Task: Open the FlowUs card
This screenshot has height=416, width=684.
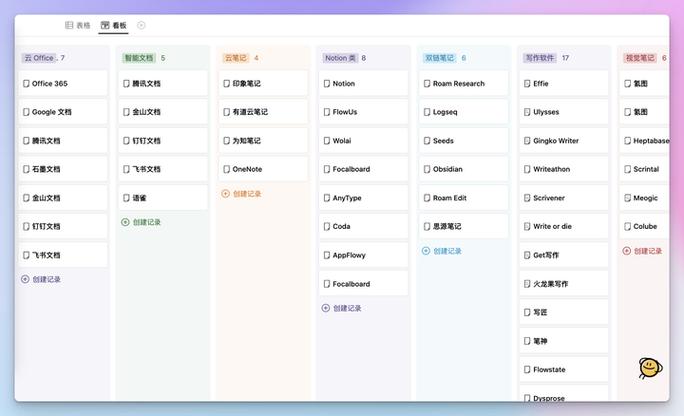Action: point(363,112)
